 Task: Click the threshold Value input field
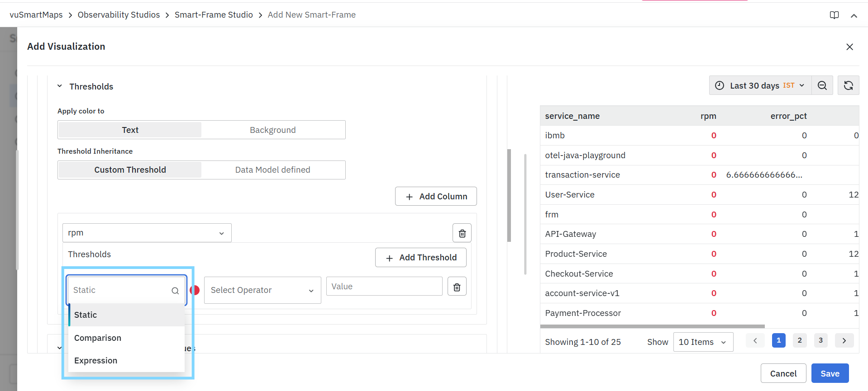384,287
